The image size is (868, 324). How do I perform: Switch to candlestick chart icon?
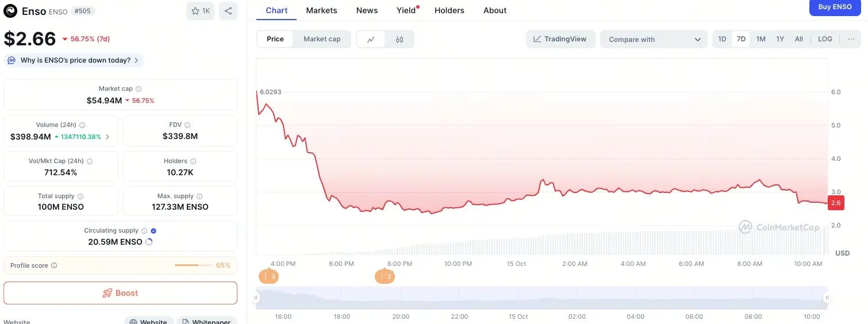click(400, 39)
